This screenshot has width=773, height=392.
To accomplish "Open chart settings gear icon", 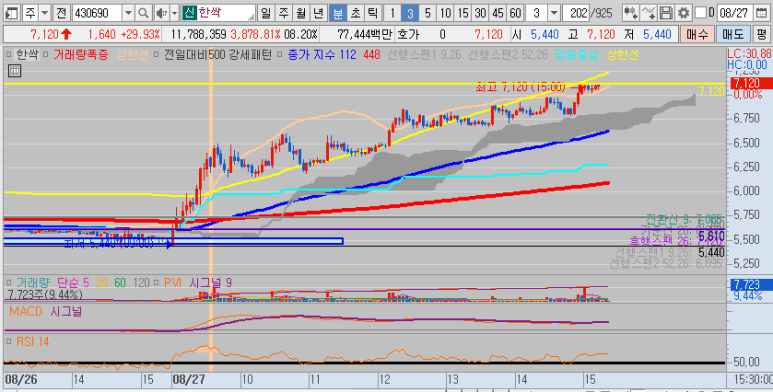I will point(683,13).
